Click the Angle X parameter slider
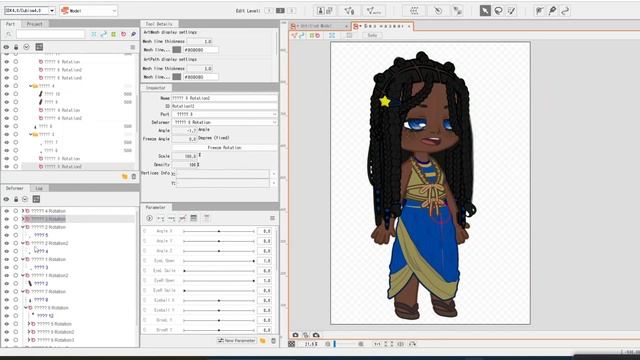The height and width of the screenshot is (360, 640). point(219,231)
